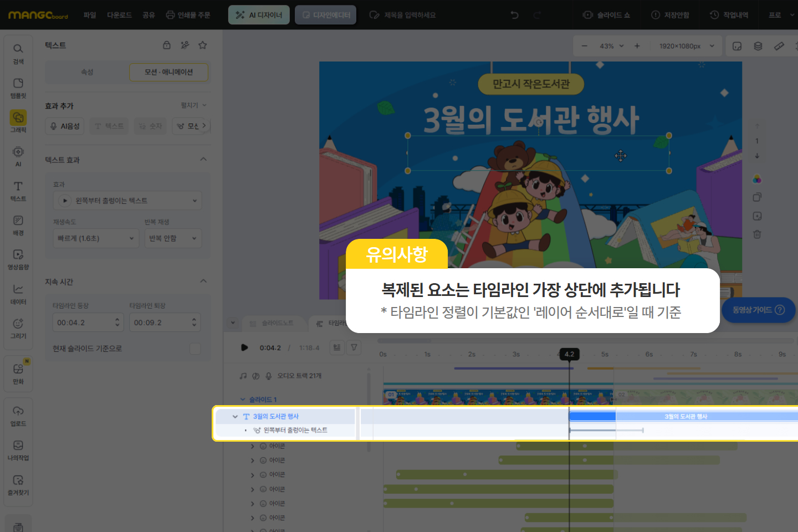The width and height of the screenshot is (798, 532).
Task: Click the 동영상 가이드 button
Action: pos(758,310)
